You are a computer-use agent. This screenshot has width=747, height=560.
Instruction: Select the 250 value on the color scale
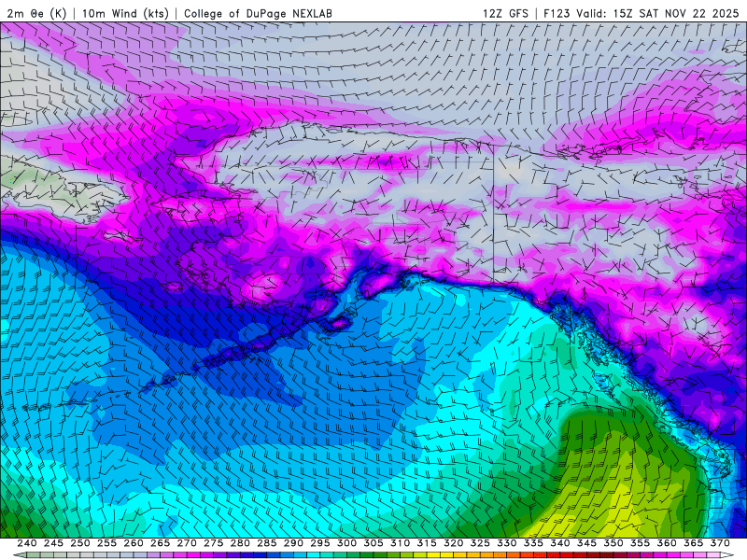click(x=80, y=543)
